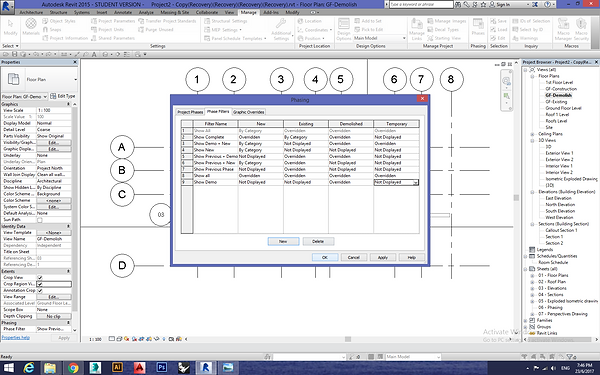Click the Windows Start button
The image size is (600, 375).
coord(8,368)
